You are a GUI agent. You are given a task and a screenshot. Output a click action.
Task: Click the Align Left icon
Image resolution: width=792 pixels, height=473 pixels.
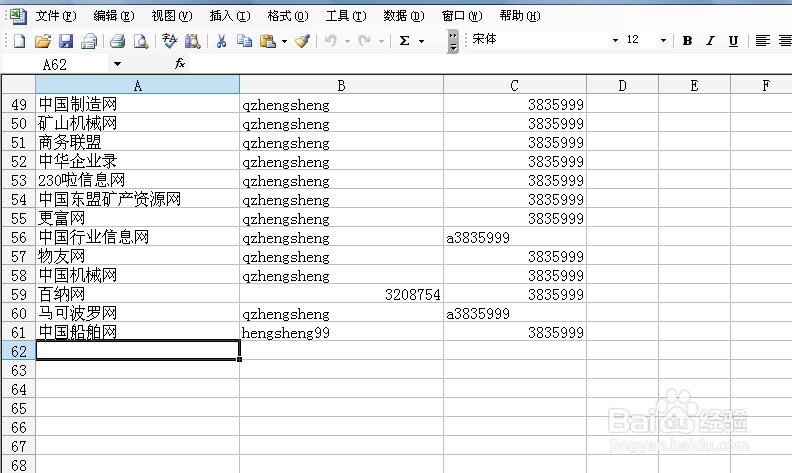coord(762,40)
